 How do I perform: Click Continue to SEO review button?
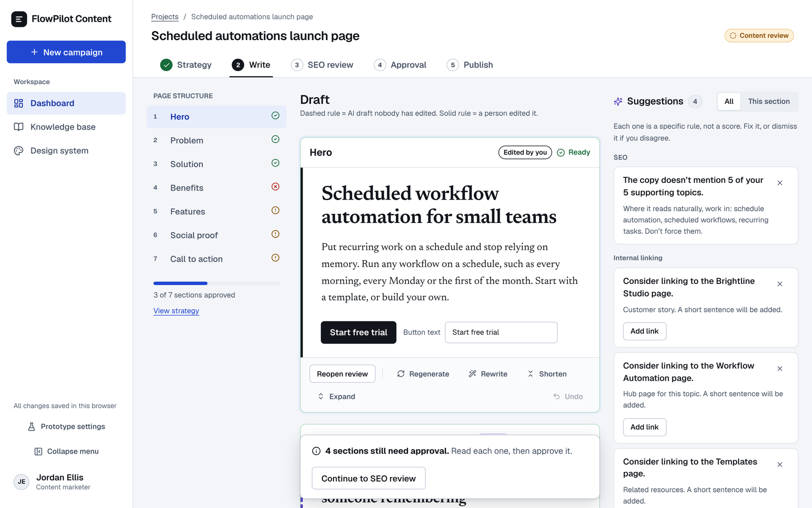click(x=368, y=479)
